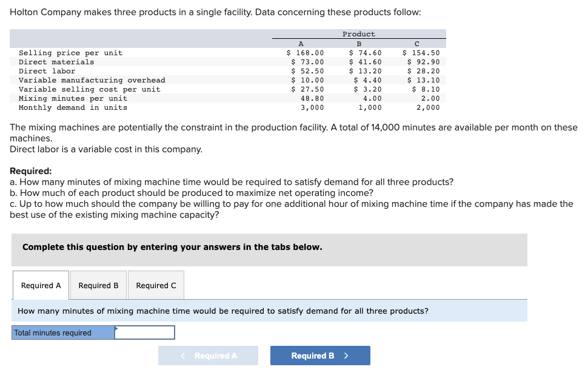The height and width of the screenshot is (381, 588).
Task: Switch to the Required B tab
Action: pyautogui.click(x=98, y=285)
